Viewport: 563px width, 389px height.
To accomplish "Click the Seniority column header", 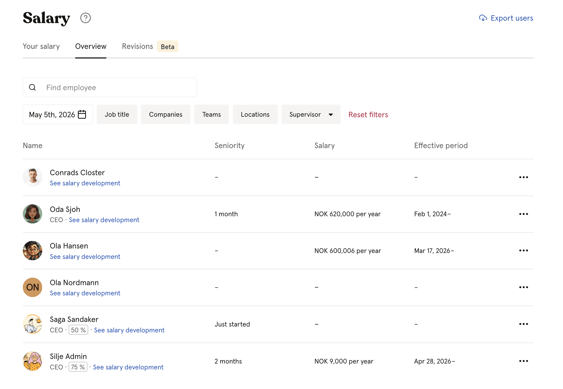I will pos(229,145).
